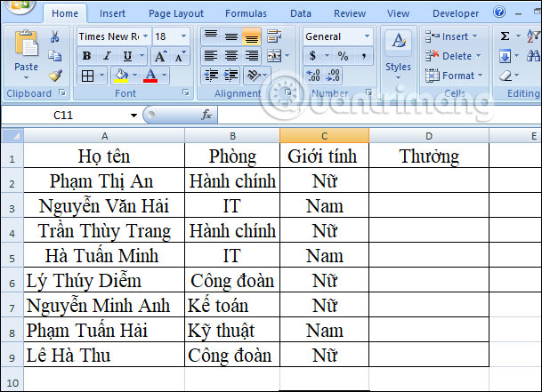
Task: Click the Wrap Text icon
Action: [x=274, y=36]
